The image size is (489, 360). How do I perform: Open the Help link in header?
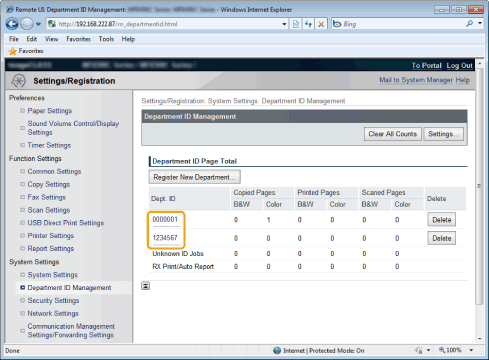tap(463, 80)
